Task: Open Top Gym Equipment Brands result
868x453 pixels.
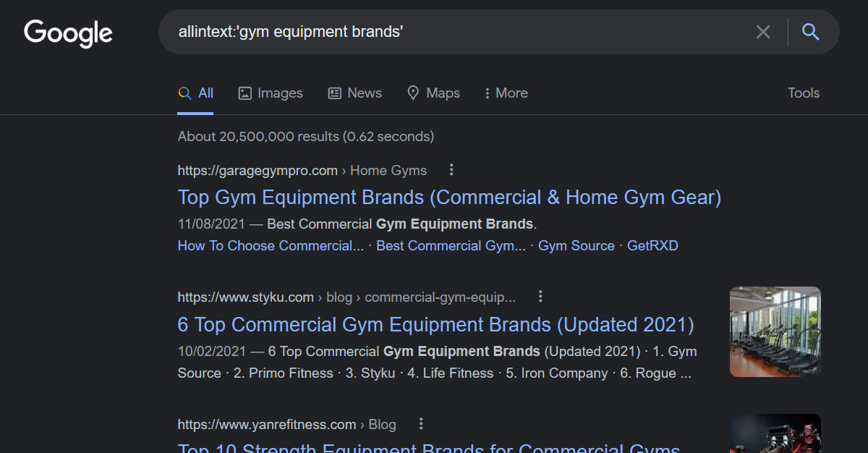Action: [x=449, y=198]
